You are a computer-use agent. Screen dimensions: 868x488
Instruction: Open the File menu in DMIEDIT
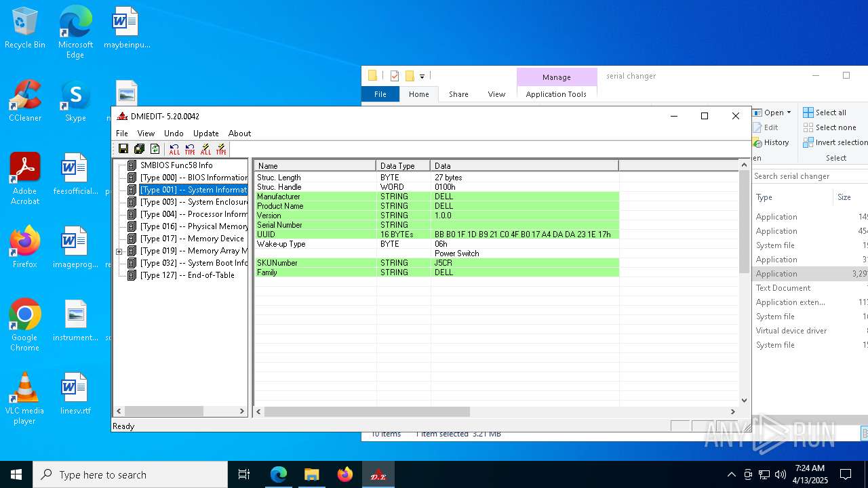[122, 134]
